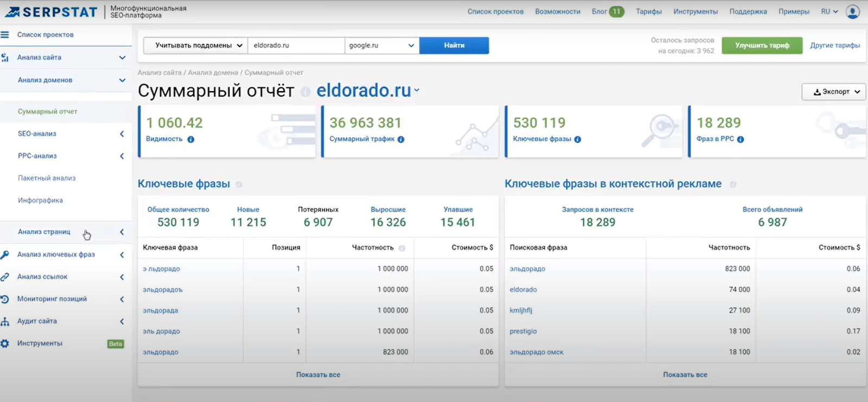868x402 pixels.
Task: Click the chain icon for Анализ ссылок
Action: click(5, 277)
